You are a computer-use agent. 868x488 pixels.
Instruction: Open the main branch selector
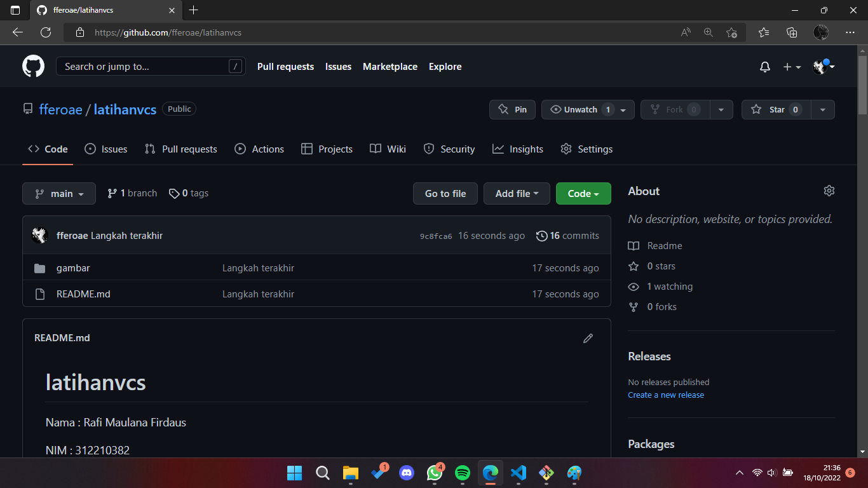[x=58, y=193]
